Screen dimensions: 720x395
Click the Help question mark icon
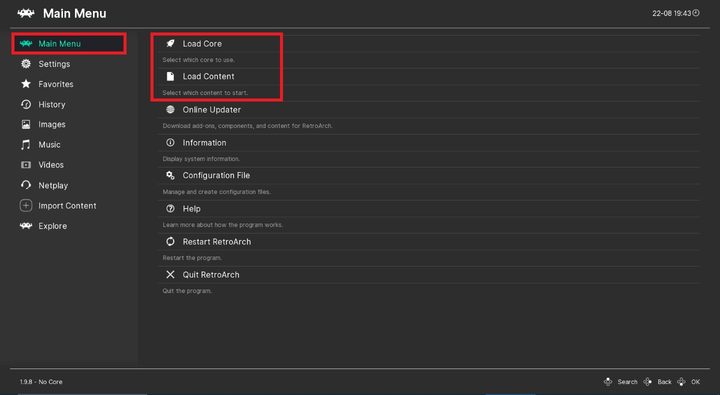coord(170,209)
